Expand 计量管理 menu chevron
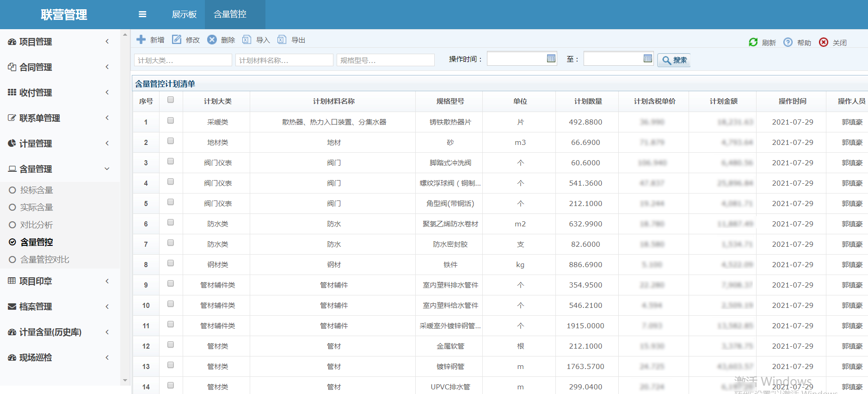This screenshot has width=868, height=394. [x=107, y=144]
